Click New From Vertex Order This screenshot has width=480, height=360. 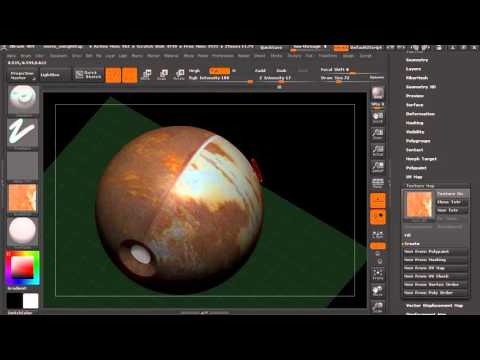tap(435, 284)
